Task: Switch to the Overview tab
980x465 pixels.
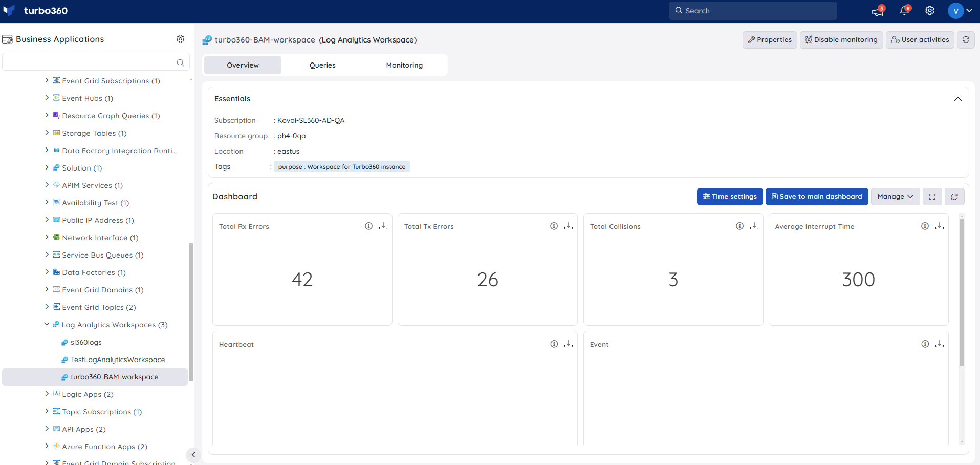Action: tap(243, 65)
